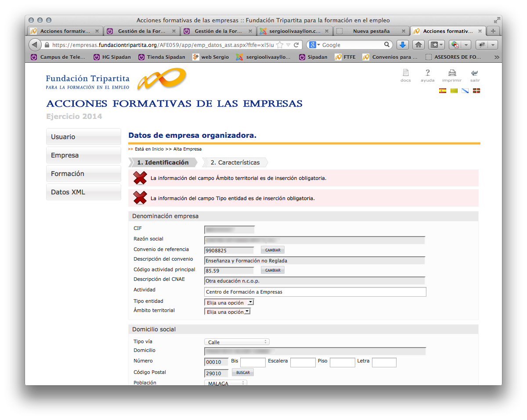527x420 pixels.
Task: Close the Nueva pestaña tab
Action: pos(403,31)
